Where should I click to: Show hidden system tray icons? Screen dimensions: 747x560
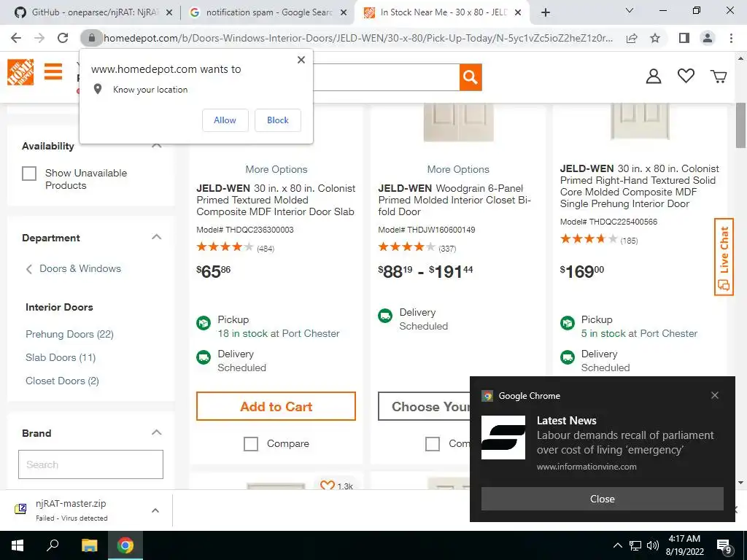click(x=617, y=545)
